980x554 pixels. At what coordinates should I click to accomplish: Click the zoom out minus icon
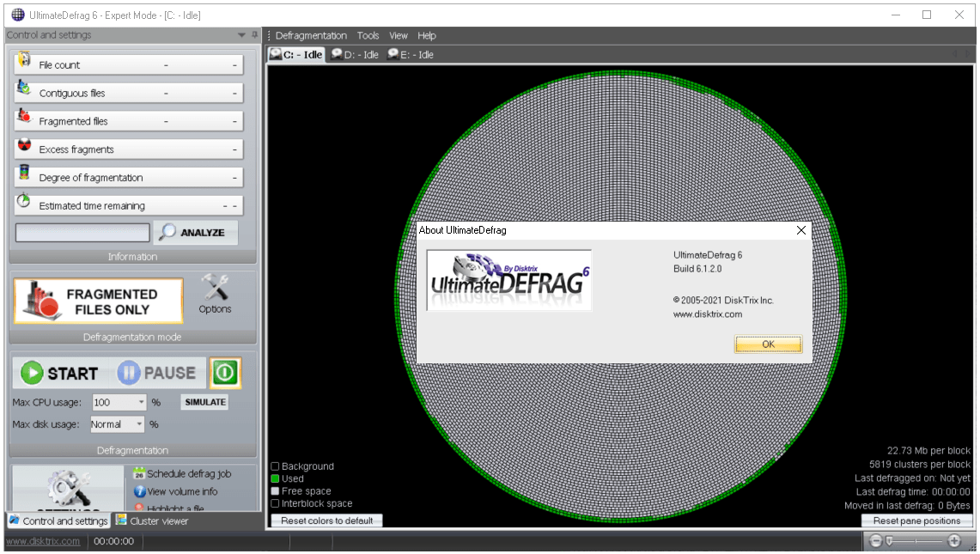pyautogui.click(x=875, y=541)
